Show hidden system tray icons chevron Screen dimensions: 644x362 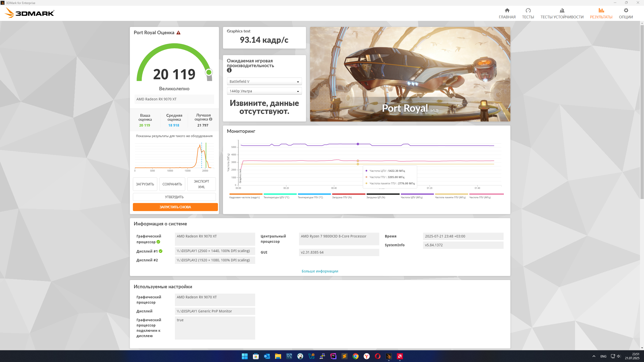(594, 356)
